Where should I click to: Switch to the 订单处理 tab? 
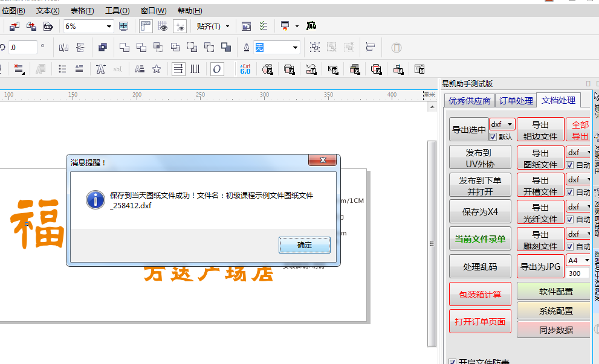(516, 101)
